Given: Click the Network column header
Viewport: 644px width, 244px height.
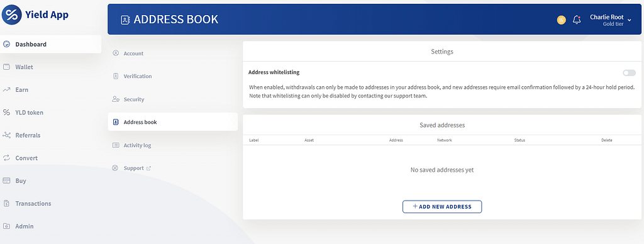Looking at the screenshot, I should tap(445, 140).
